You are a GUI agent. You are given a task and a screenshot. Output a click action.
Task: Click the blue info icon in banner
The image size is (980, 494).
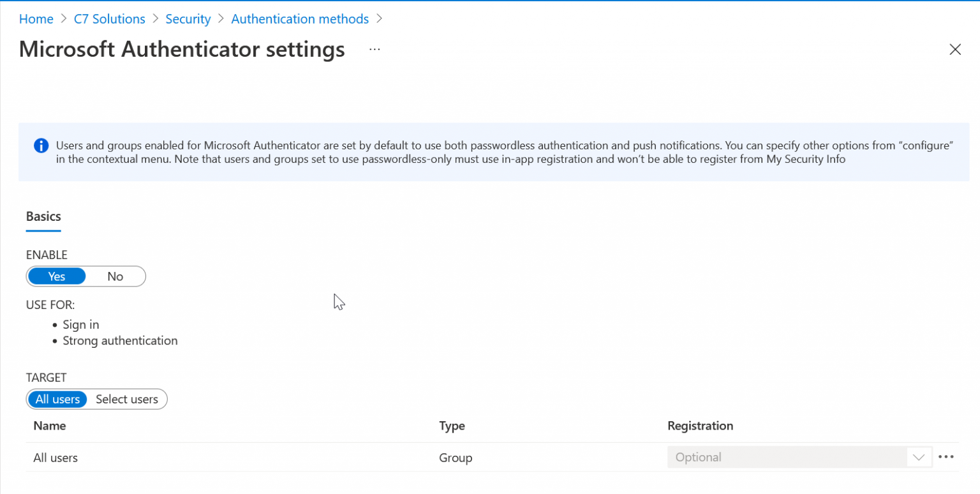coord(41,146)
